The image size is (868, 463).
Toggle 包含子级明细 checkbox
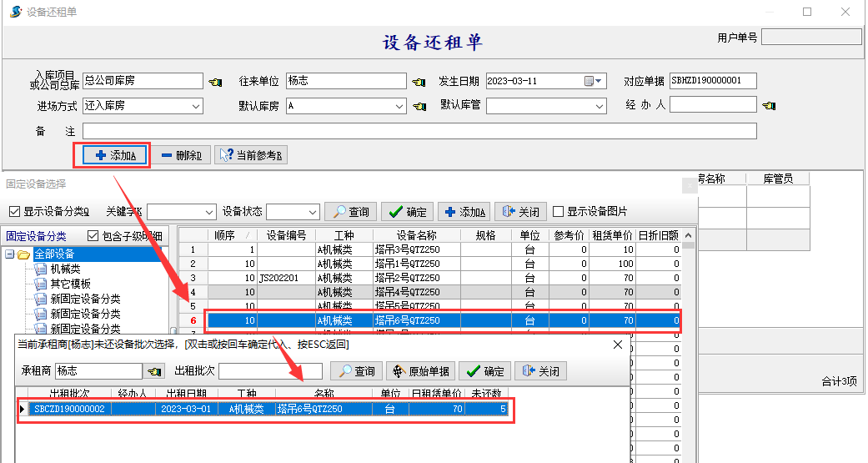pyautogui.click(x=93, y=237)
